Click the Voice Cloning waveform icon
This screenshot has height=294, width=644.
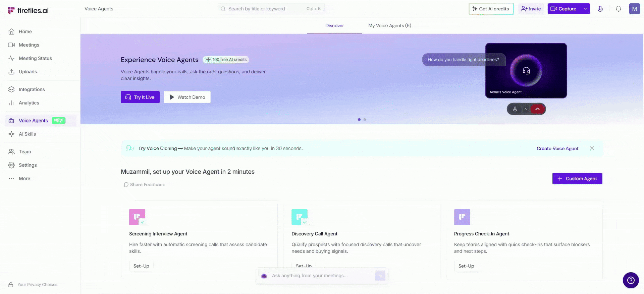(x=130, y=148)
